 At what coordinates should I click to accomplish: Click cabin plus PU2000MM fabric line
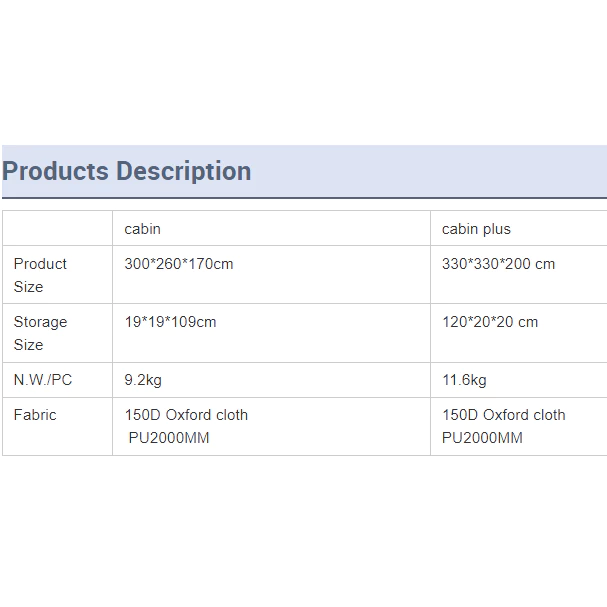(x=482, y=438)
